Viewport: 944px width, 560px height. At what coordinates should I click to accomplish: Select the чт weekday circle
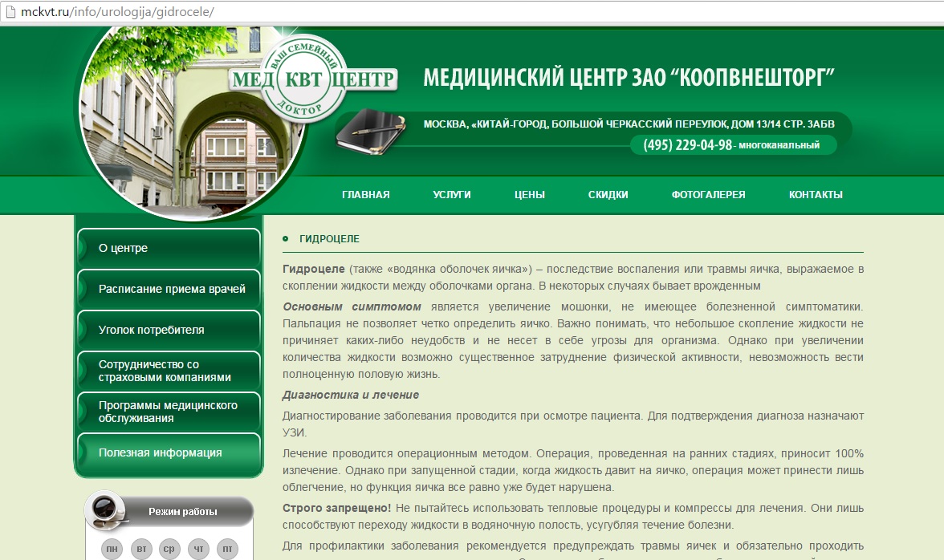click(x=199, y=549)
